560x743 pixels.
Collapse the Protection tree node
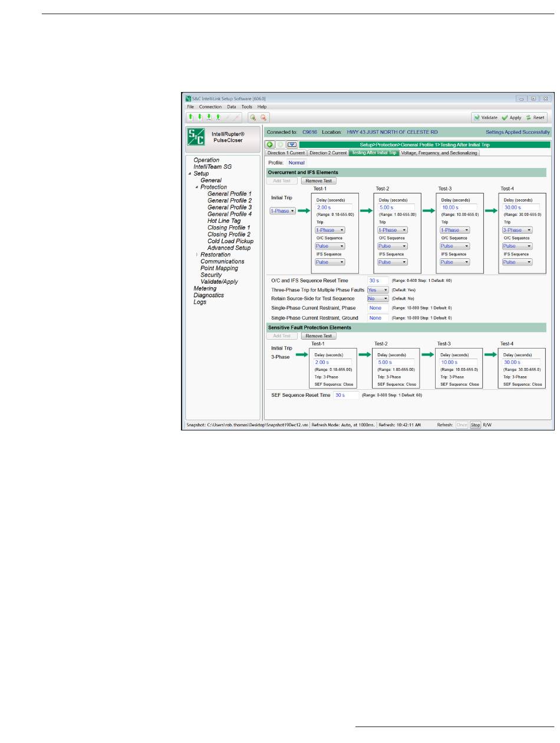[196, 188]
